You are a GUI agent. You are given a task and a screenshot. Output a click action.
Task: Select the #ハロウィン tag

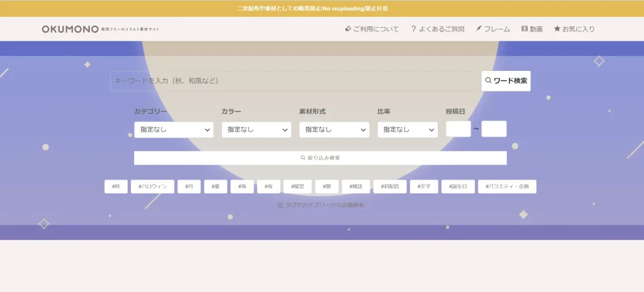pos(152,187)
